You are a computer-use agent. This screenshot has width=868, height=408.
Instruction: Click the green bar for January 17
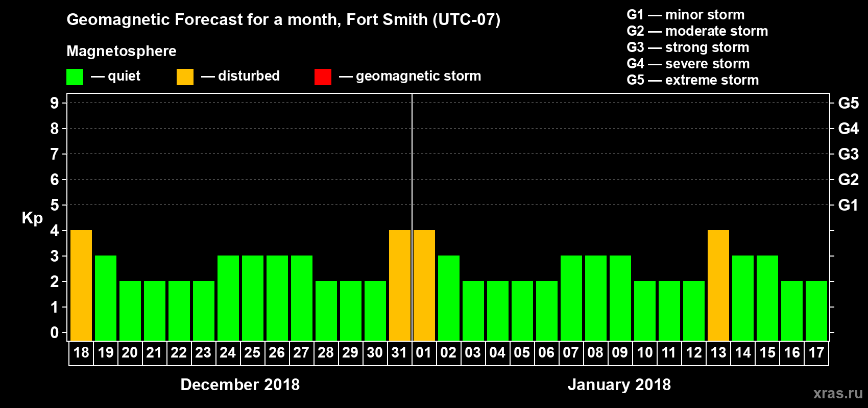(816, 311)
